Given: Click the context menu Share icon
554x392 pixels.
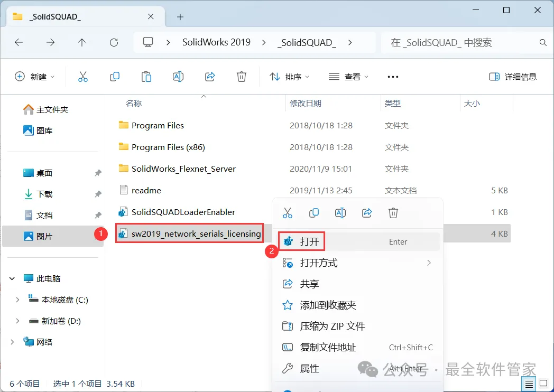Looking at the screenshot, I should pos(367,213).
